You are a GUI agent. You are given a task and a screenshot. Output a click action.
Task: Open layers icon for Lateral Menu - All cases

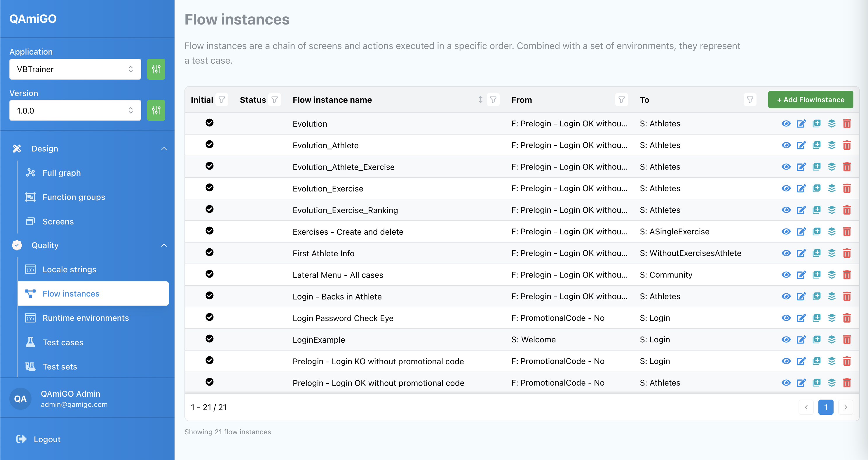[x=832, y=275]
